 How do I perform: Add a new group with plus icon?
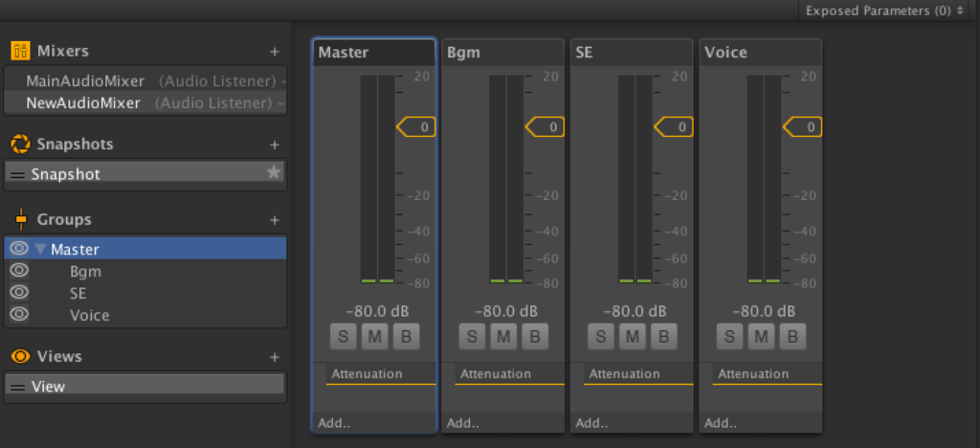[x=275, y=220]
